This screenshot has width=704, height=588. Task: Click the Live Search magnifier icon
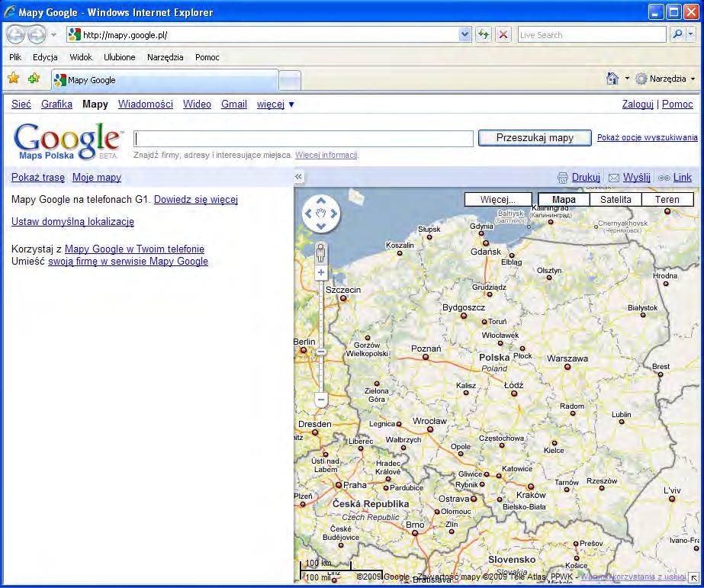click(x=677, y=34)
